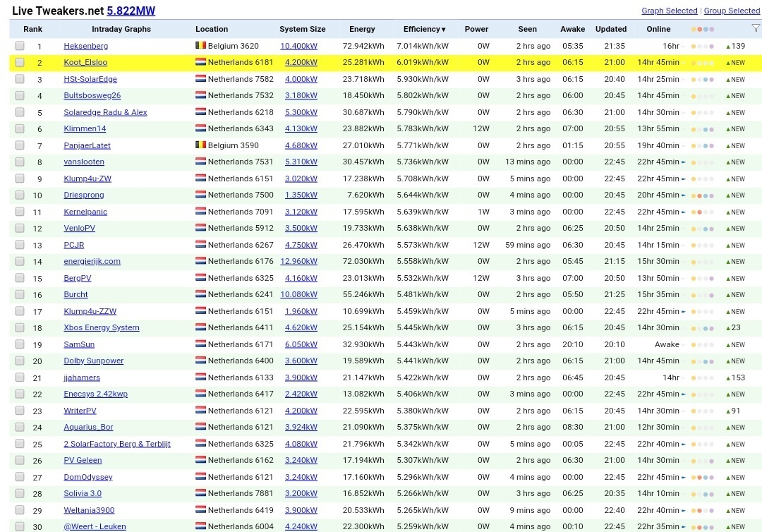Screen dimensions: 762x532
Task: Click the ▲23 rank indicator for Xbos Energy System
Action: coord(734,327)
